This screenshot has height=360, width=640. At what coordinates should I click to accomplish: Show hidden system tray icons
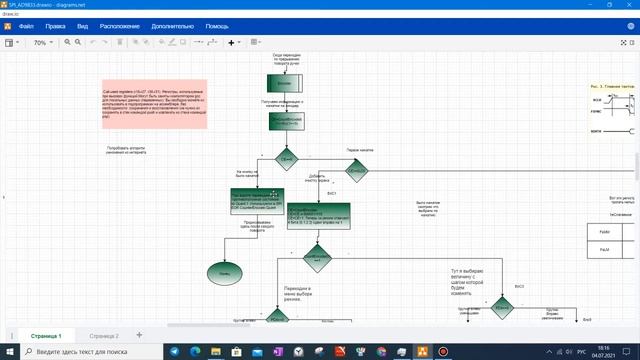(x=549, y=352)
